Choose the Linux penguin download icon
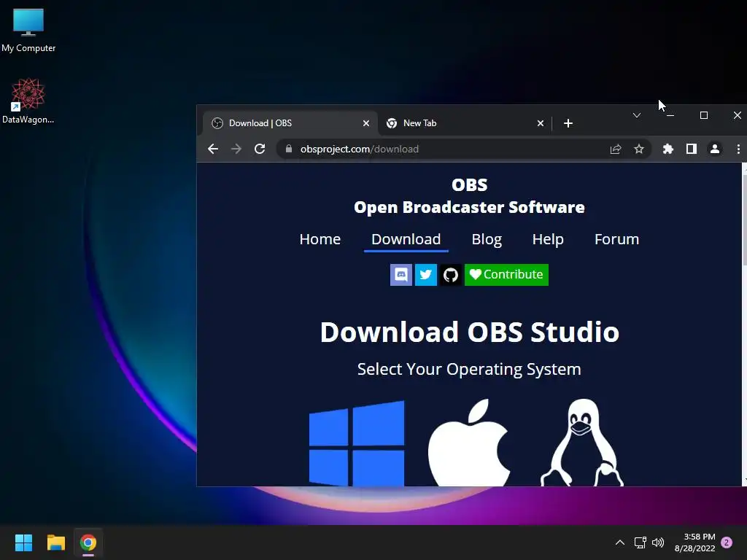Screen dimensions: 747x560 point(581,443)
